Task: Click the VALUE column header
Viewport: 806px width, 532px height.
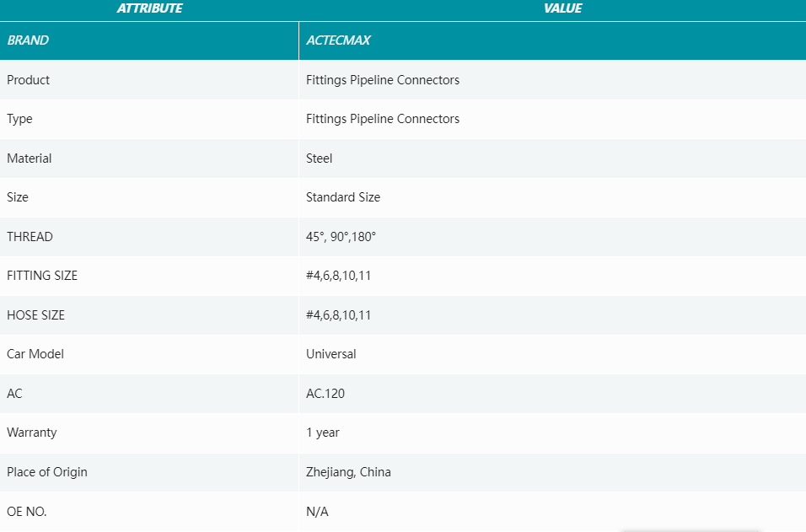Action: (562, 8)
